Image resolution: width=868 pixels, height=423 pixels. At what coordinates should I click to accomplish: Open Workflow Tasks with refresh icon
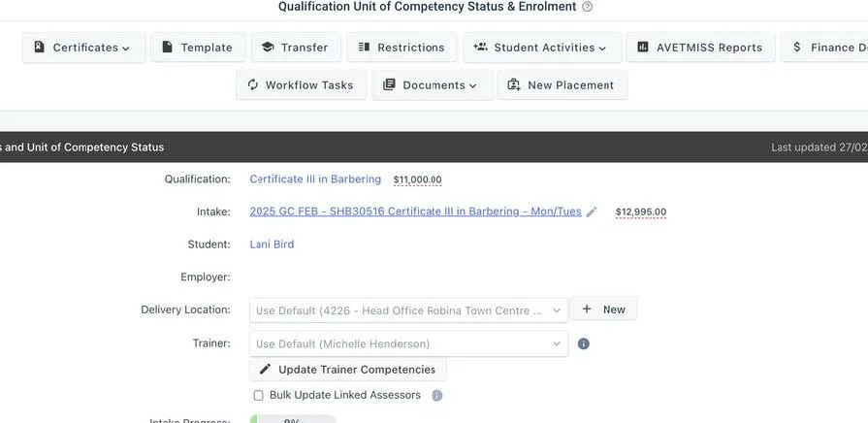click(x=301, y=85)
